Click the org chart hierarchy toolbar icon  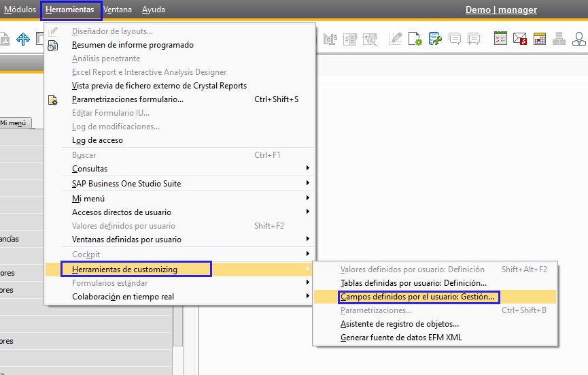click(559, 39)
